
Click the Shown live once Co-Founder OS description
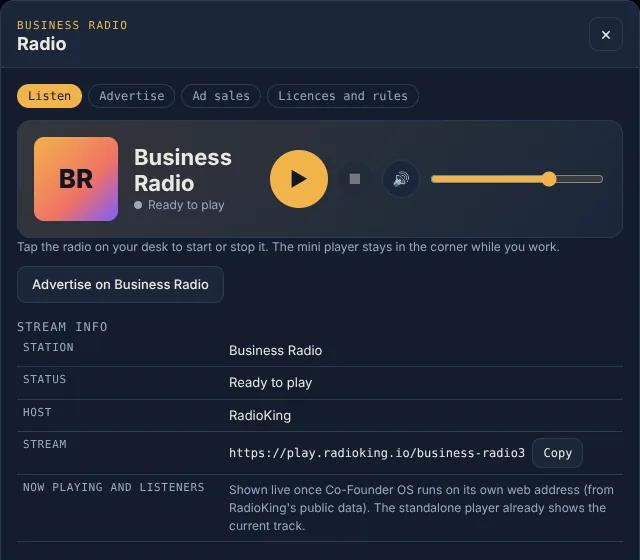pyautogui.click(x=421, y=508)
